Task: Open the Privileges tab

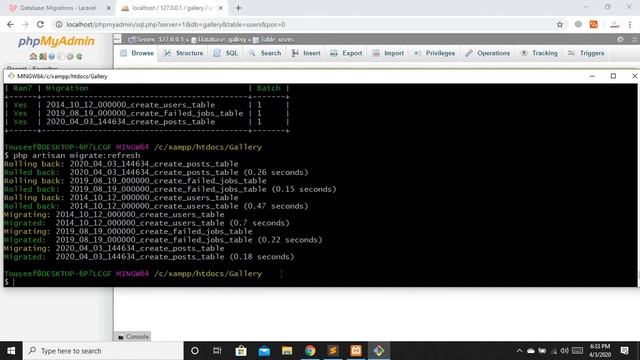Action: pos(434,53)
